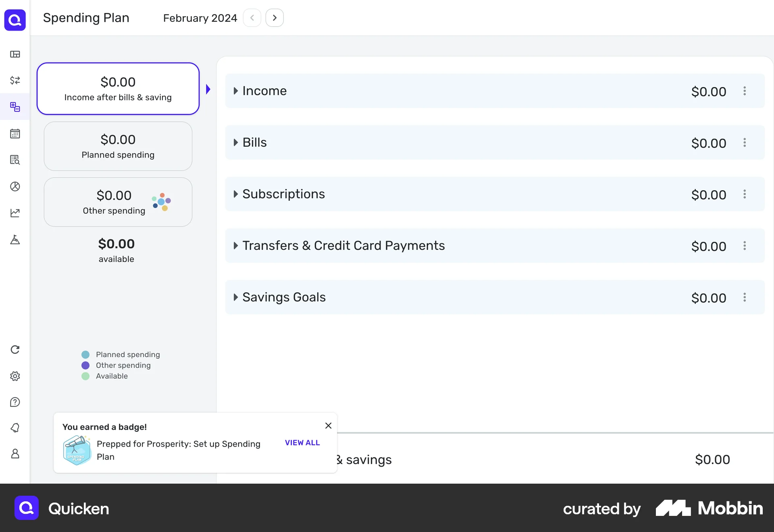Image resolution: width=774 pixels, height=532 pixels.
Task: Open the Dashboard view from the sidebar
Action: (15, 54)
